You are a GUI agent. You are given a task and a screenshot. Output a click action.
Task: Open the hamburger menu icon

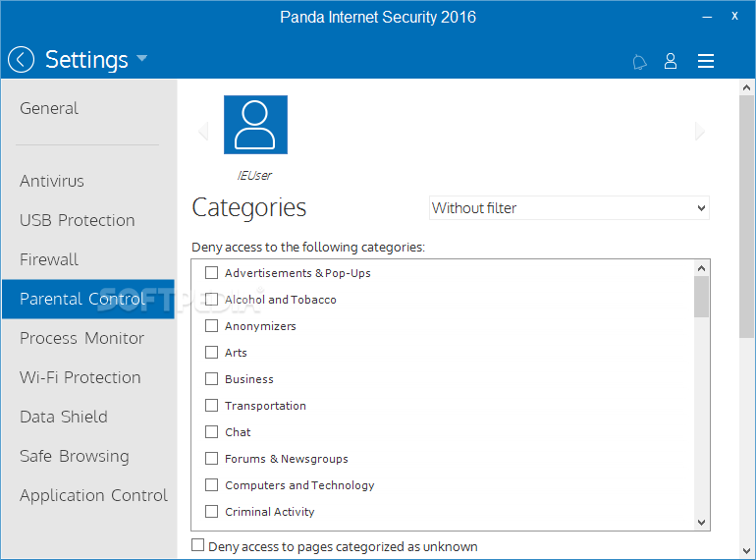point(705,61)
